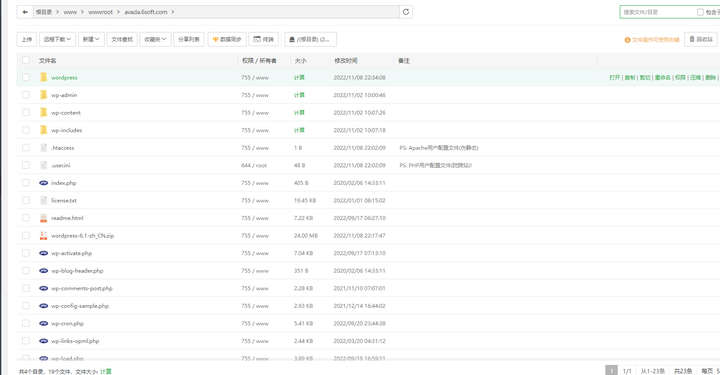Click 打开 in the wordpress row
This screenshot has width=720, height=375.
coord(614,78)
